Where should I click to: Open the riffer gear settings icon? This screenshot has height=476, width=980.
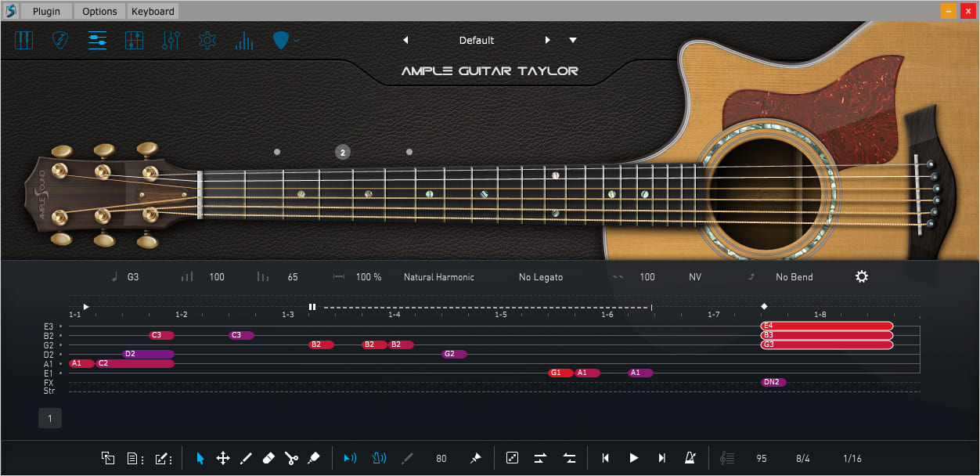862,276
